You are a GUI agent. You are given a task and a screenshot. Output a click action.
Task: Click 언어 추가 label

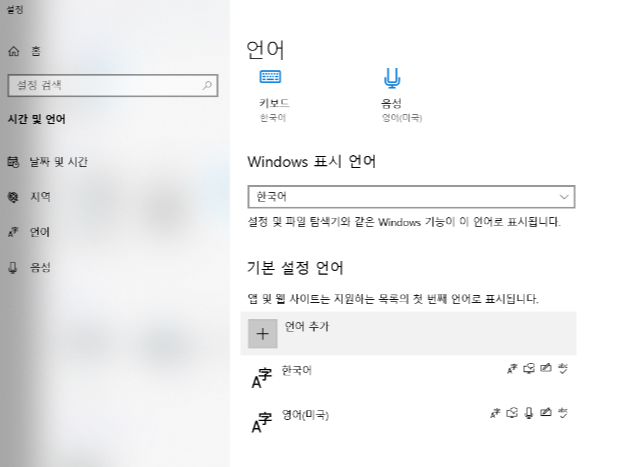pos(307,326)
